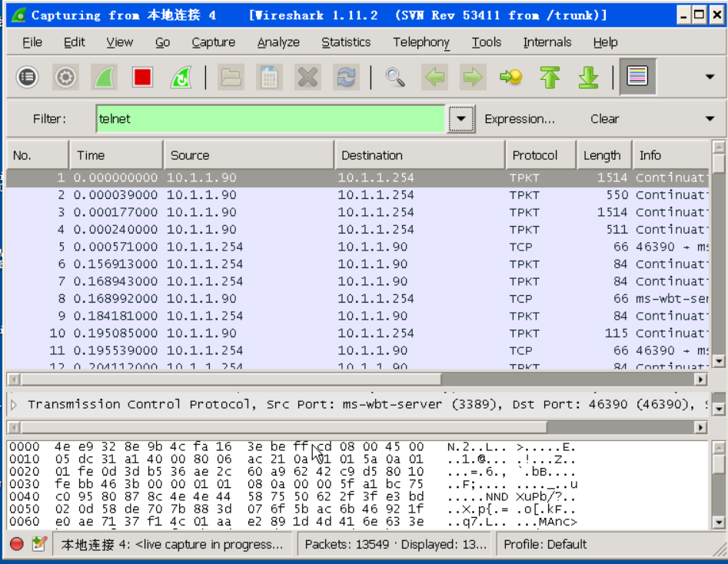Viewport: 728px width, 564px height.
Task: Open the Tools menu
Action: [x=486, y=42]
